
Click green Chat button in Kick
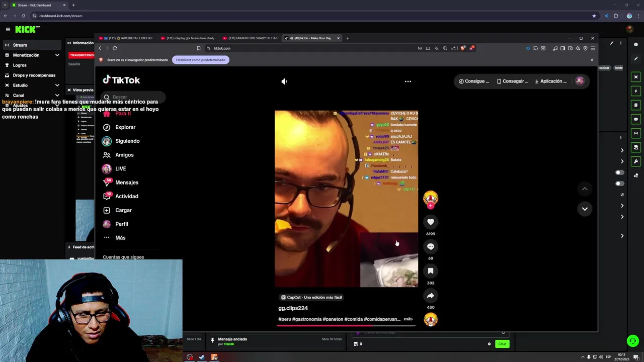tap(502, 344)
